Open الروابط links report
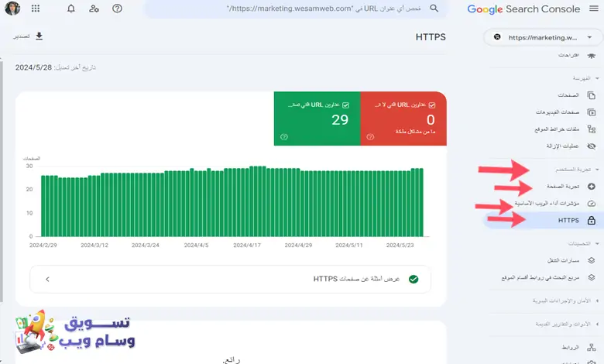The image size is (604, 364). pyautogui.click(x=571, y=348)
